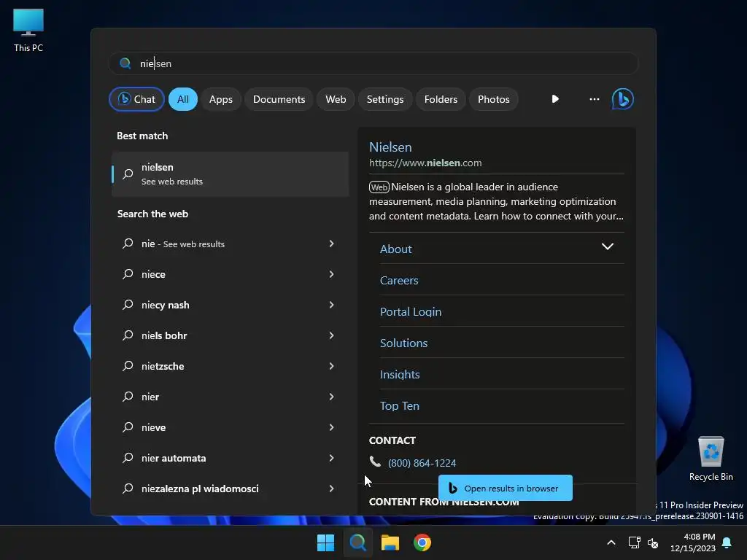This screenshot has width=747, height=560.
Task: Expand arrow next to nier automata
Action: coord(332,458)
